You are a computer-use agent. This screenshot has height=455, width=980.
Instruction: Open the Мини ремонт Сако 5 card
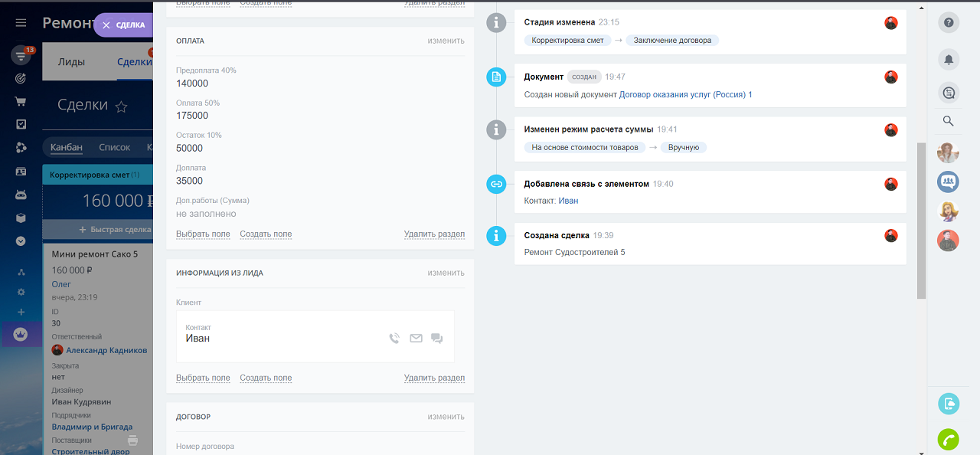click(x=94, y=254)
